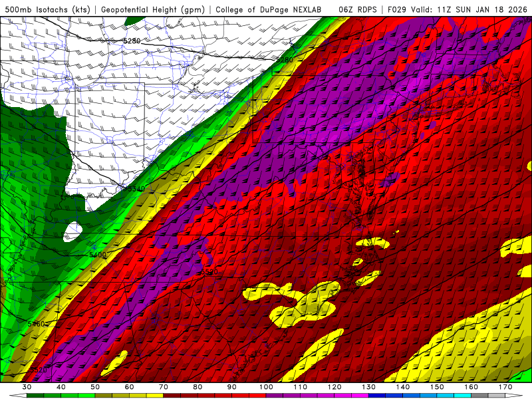
Task: Click the 5520 contour label on the red shading
Action: [x=209, y=272]
